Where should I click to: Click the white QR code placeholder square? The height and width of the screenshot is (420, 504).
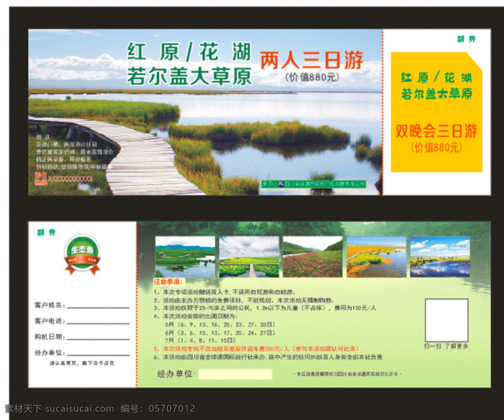pyautogui.click(x=446, y=321)
